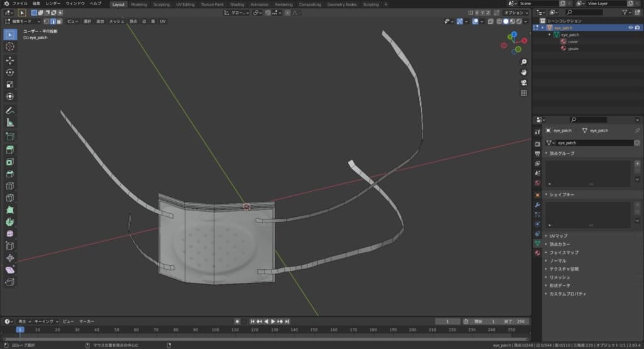
Task: Click the camera view icon in viewport
Action: click(523, 82)
